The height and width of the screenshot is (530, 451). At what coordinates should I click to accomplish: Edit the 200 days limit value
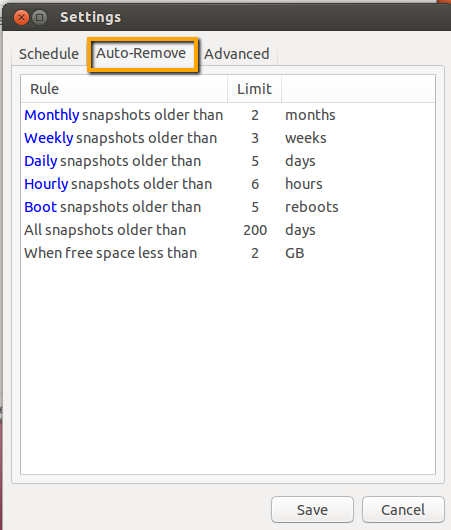pos(255,230)
